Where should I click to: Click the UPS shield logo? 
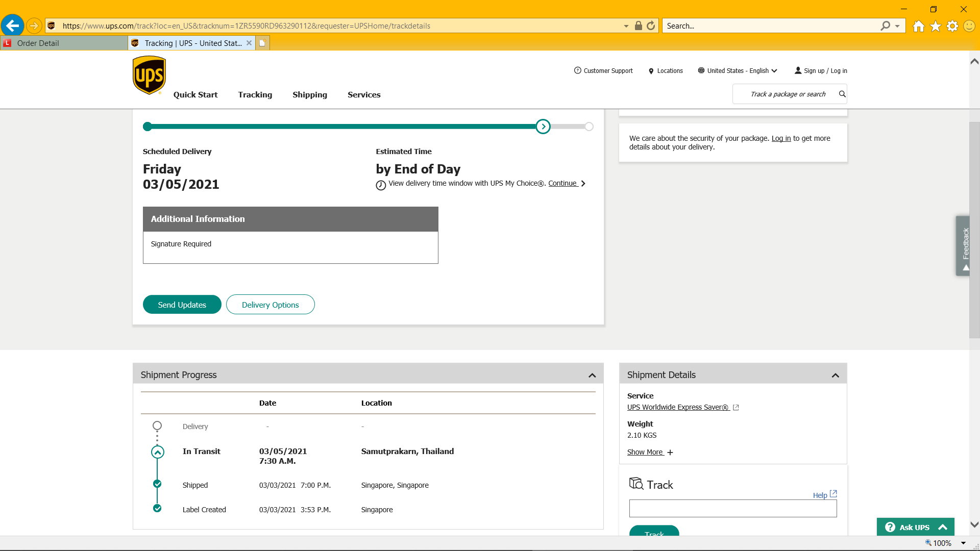149,76
